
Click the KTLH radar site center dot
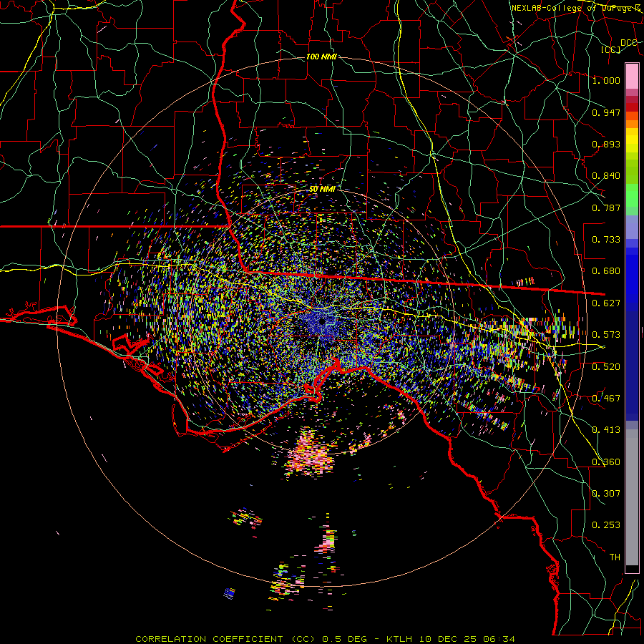322,321
